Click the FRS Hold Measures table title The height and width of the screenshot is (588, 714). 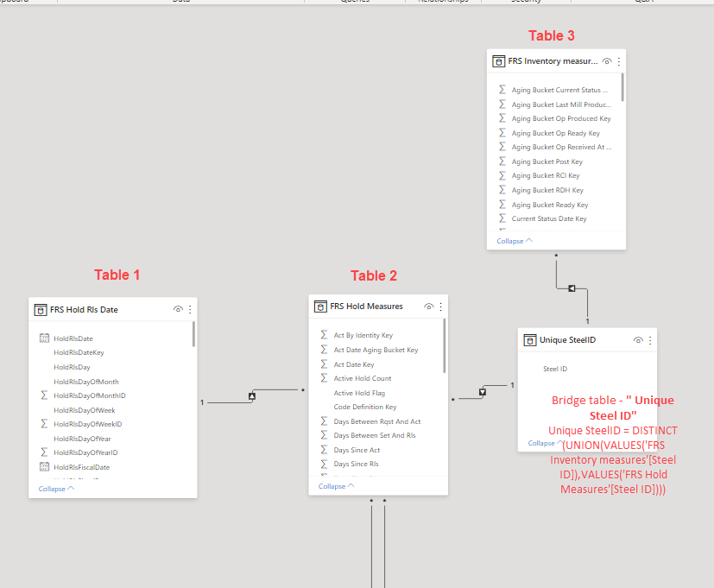point(366,307)
